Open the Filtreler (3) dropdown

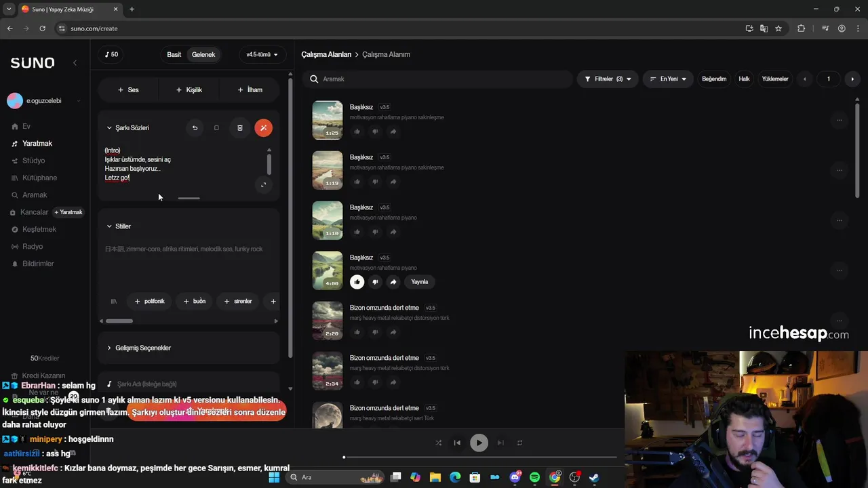click(608, 79)
